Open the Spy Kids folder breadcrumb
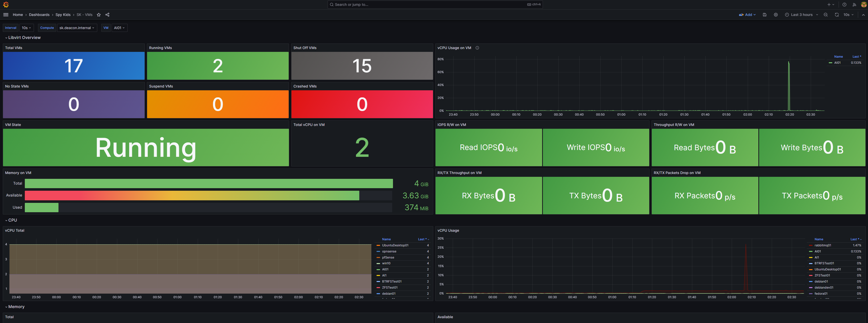868x323 pixels. [63, 15]
